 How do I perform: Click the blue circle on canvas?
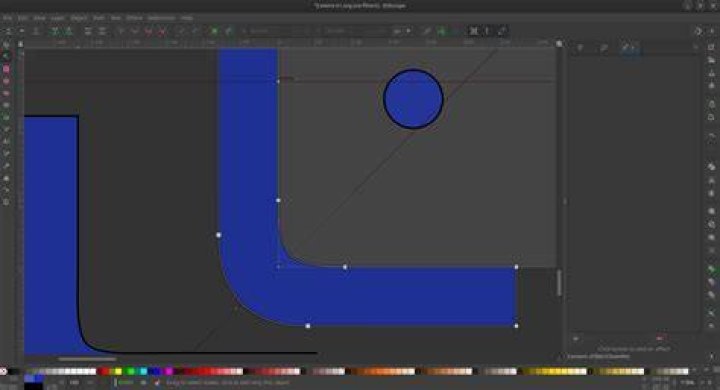pyautogui.click(x=413, y=99)
